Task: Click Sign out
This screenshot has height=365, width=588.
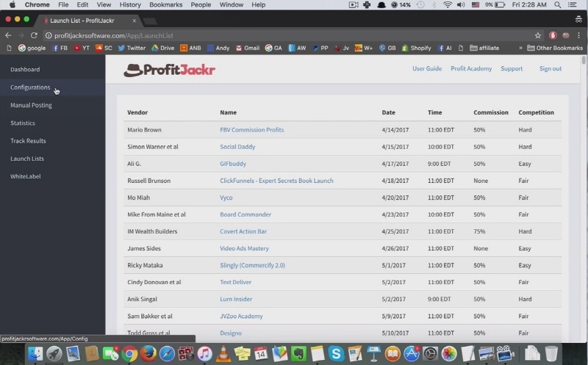Action: [x=550, y=68]
